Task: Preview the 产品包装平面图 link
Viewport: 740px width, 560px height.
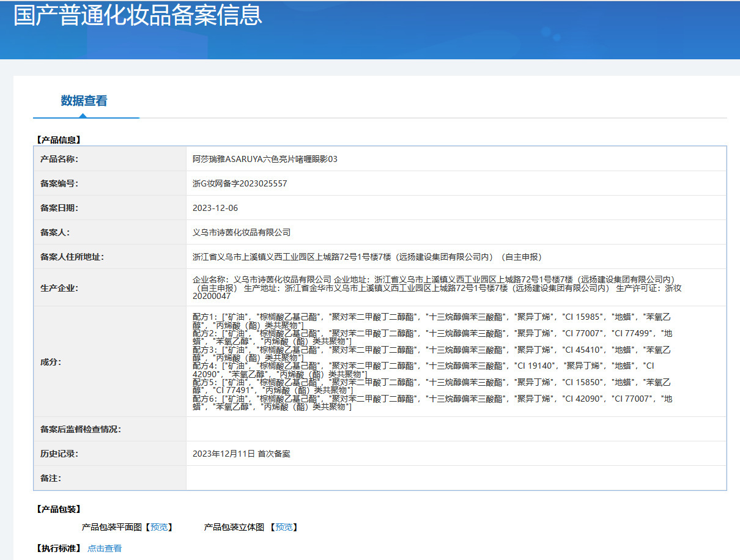Action: [x=158, y=527]
